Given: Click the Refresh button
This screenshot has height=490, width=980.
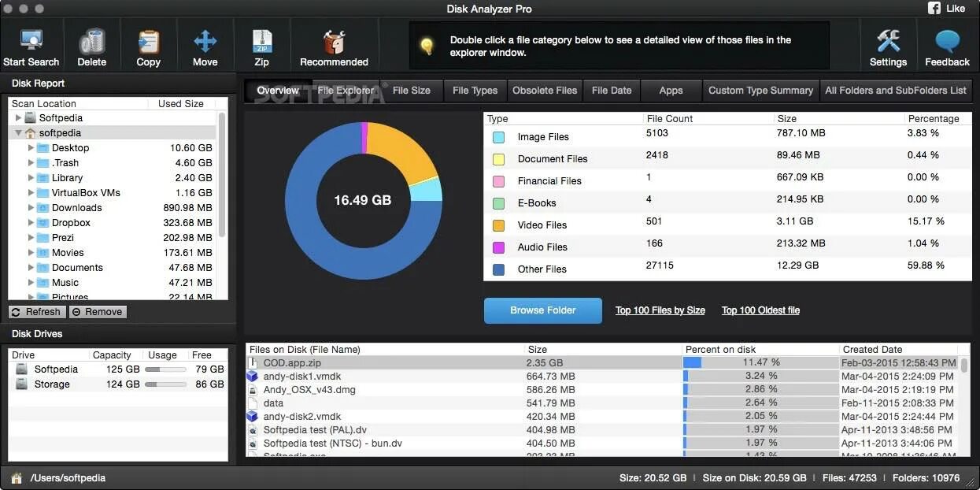Looking at the screenshot, I should 36,312.
